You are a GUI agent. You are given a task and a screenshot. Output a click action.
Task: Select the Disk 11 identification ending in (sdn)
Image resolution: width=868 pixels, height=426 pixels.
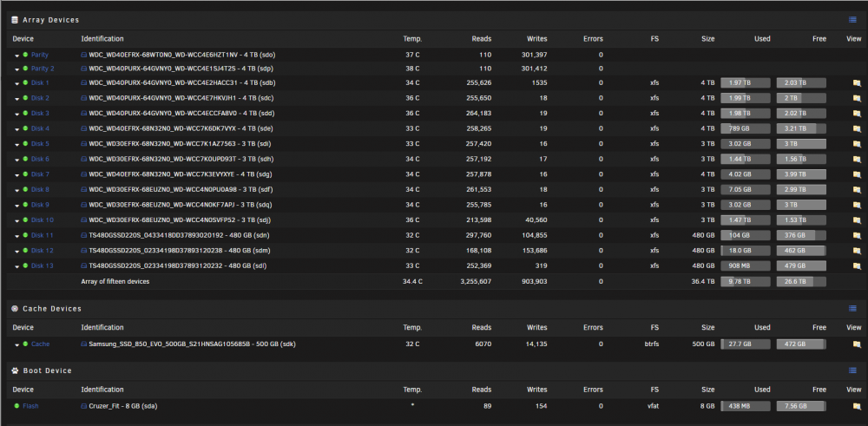[x=180, y=235]
